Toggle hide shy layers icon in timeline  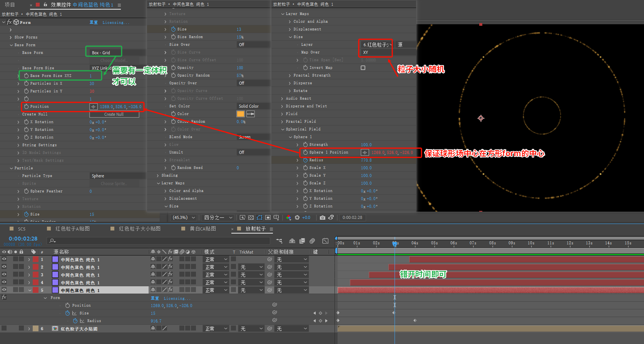pyautogui.click(x=292, y=241)
